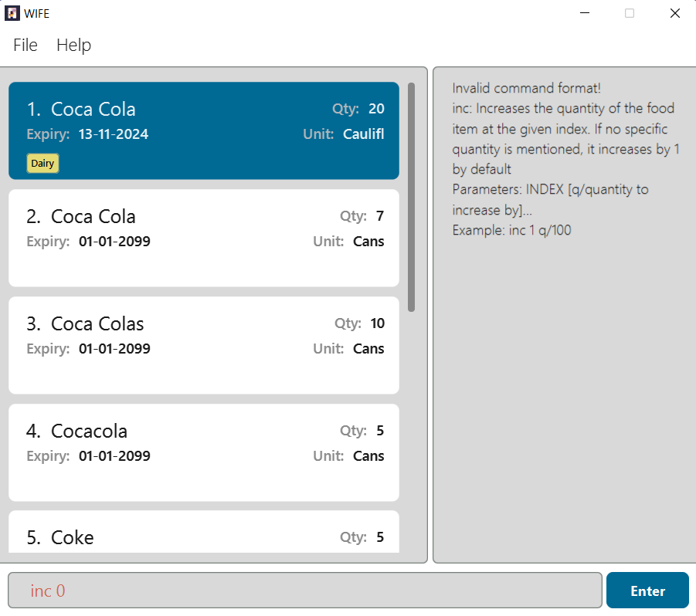Image resolution: width=696 pixels, height=616 pixels.
Task: Close the WIFE window
Action: click(x=674, y=13)
